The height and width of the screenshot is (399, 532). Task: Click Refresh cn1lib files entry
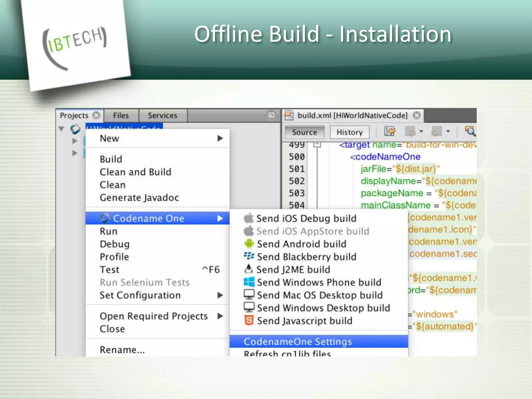tap(319, 353)
